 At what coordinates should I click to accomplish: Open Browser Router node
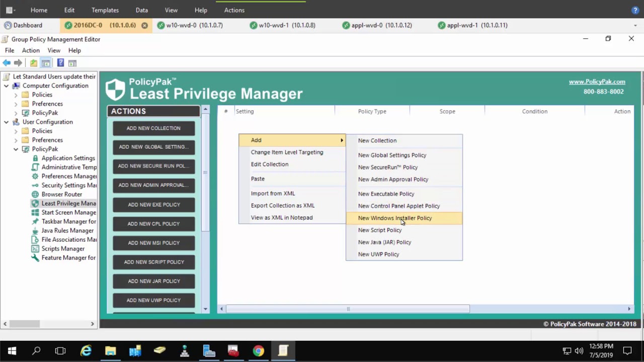pyautogui.click(x=61, y=194)
